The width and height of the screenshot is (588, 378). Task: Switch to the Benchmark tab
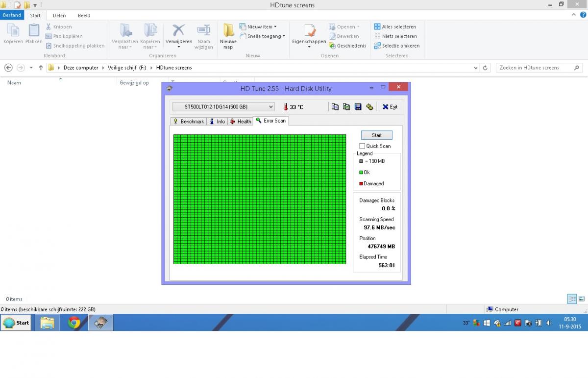click(189, 121)
